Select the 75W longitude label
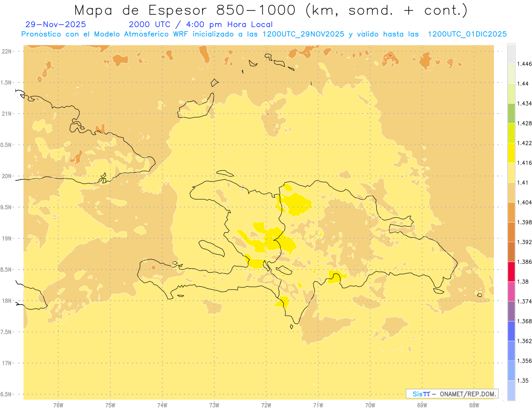The width and height of the screenshot is (532, 411). (110, 405)
